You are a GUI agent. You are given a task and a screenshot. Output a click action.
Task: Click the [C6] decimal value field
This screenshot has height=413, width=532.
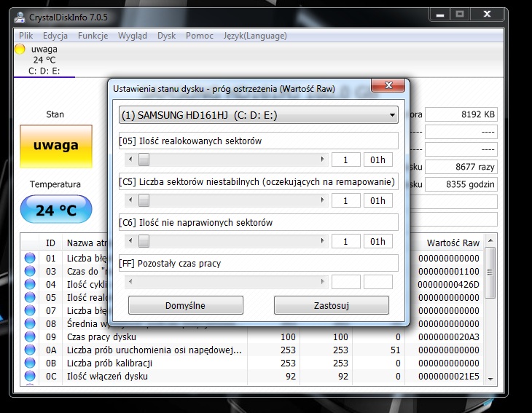345,241
